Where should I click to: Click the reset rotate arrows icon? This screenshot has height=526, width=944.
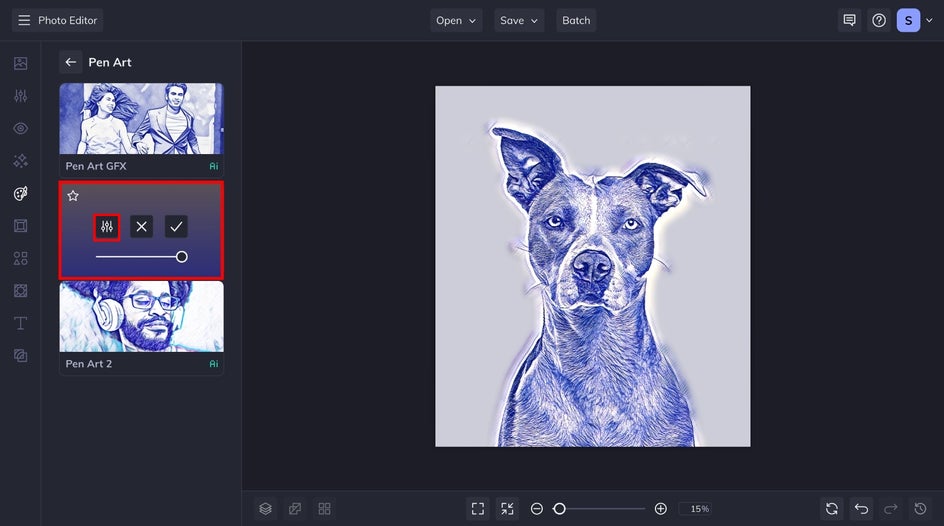point(832,509)
